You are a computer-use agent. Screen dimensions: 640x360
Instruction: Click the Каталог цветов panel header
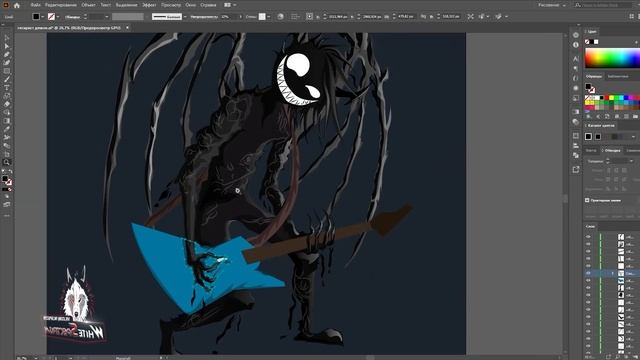click(601, 126)
